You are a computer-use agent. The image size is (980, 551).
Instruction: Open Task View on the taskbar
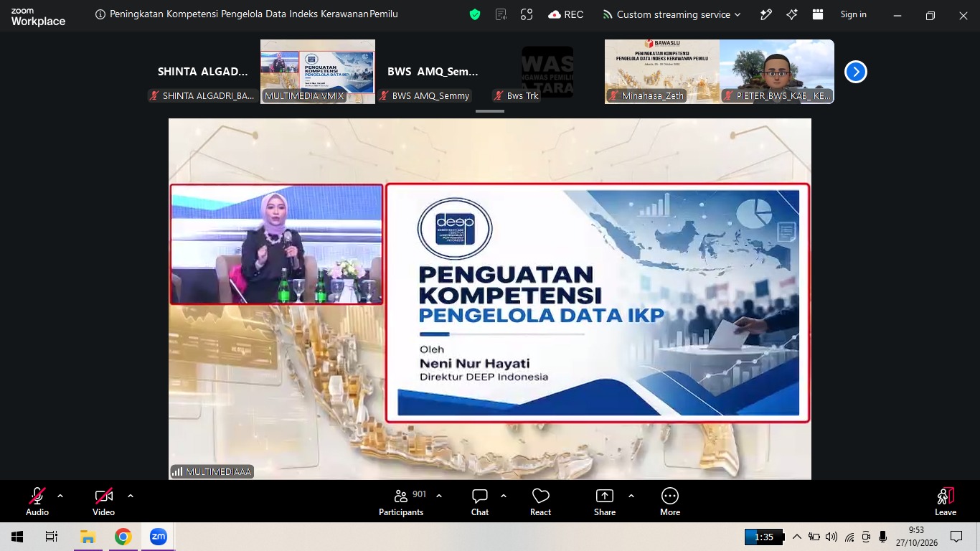(52, 537)
